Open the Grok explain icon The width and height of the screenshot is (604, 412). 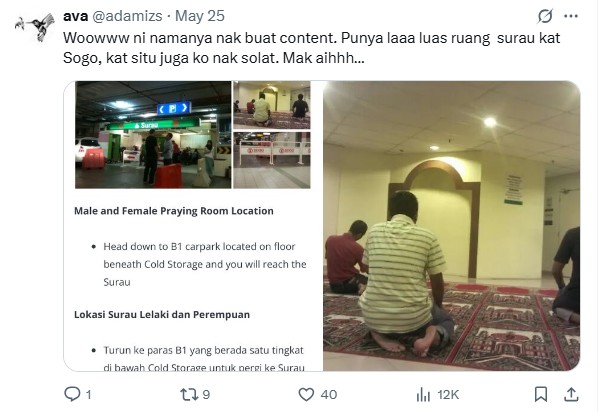pos(545,16)
